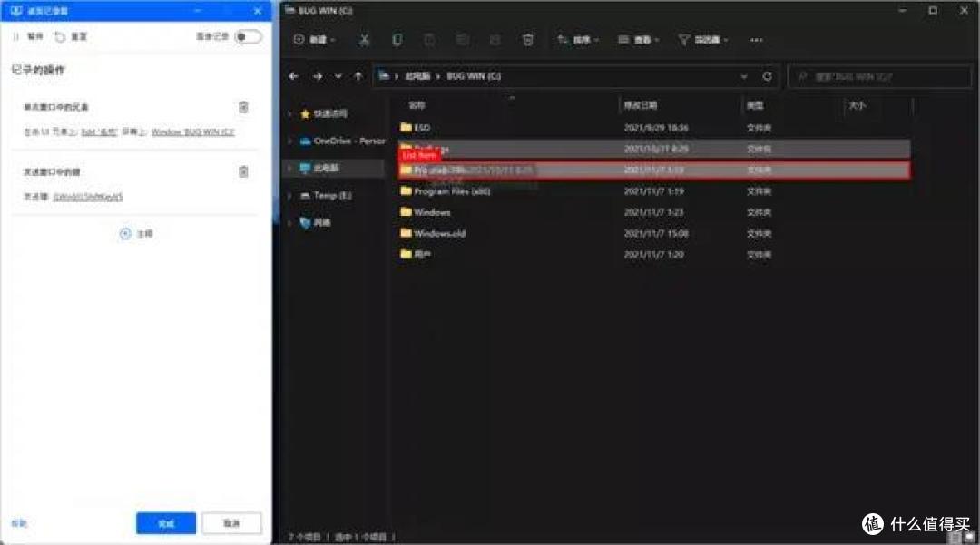Select OneDrive - Personal in navigation pane
Viewport: 980px width, 545px height.
pos(342,141)
